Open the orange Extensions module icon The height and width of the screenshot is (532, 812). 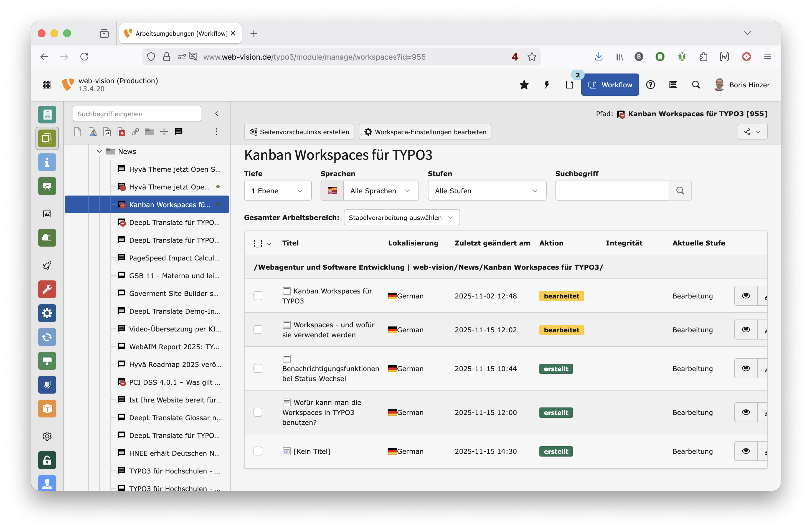(x=47, y=409)
